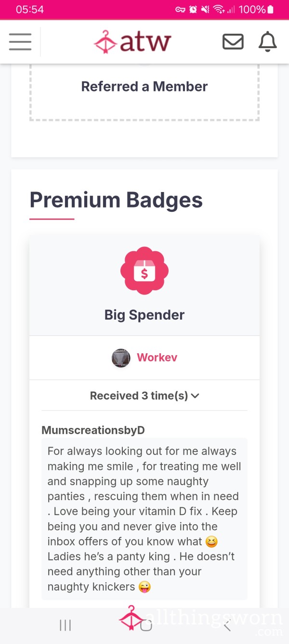View Workev's avatar thumbnail

pos(121,358)
